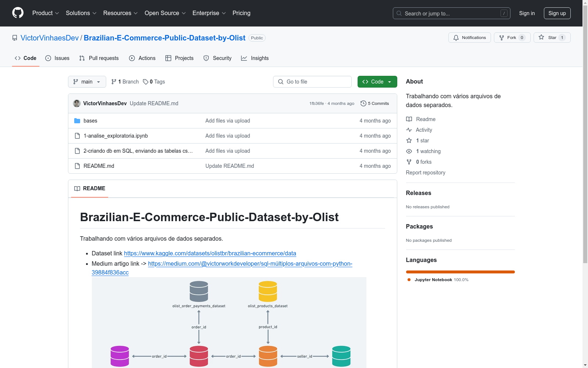
Task: Go to the Pricing page
Action: pos(241,13)
